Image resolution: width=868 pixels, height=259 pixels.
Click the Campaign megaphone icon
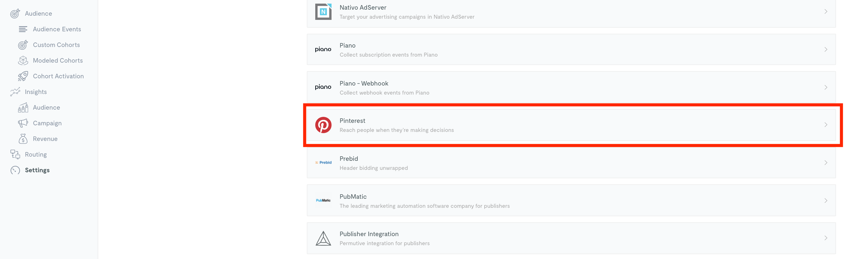click(x=23, y=123)
